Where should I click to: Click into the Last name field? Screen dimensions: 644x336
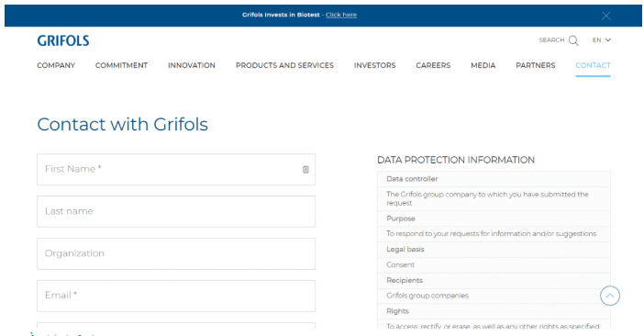[176, 211]
